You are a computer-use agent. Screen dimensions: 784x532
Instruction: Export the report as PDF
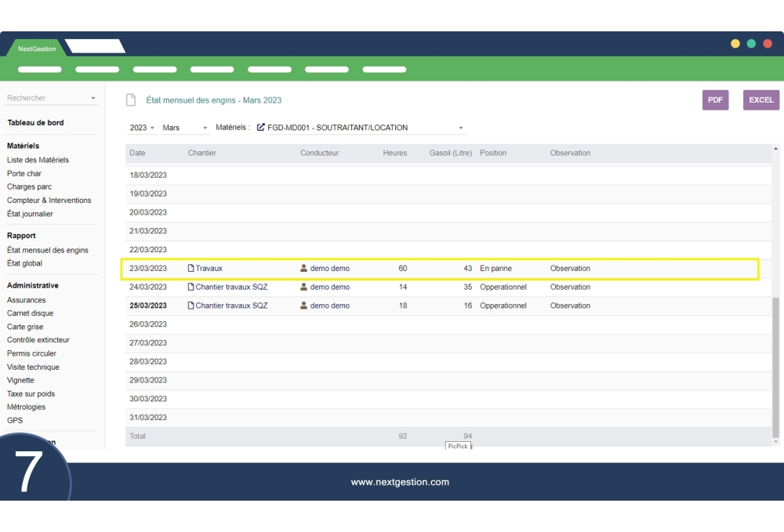coord(715,100)
